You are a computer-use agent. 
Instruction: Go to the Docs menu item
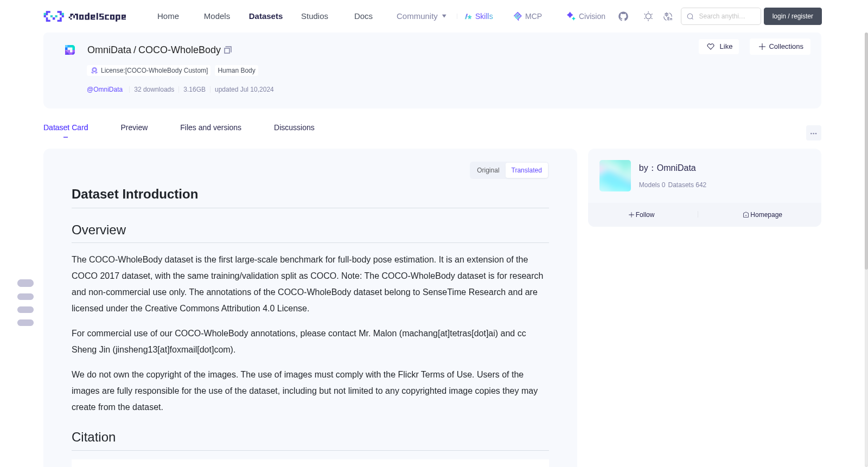[x=363, y=16]
